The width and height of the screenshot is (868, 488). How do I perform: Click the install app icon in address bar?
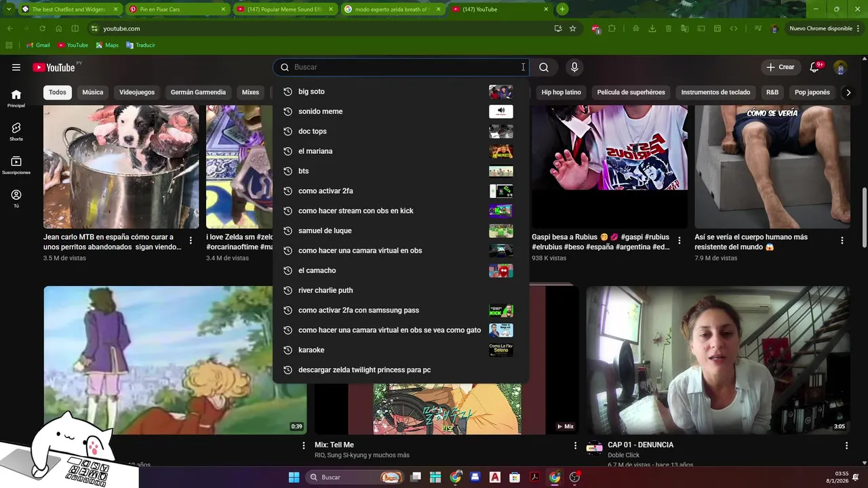click(557, 28)
